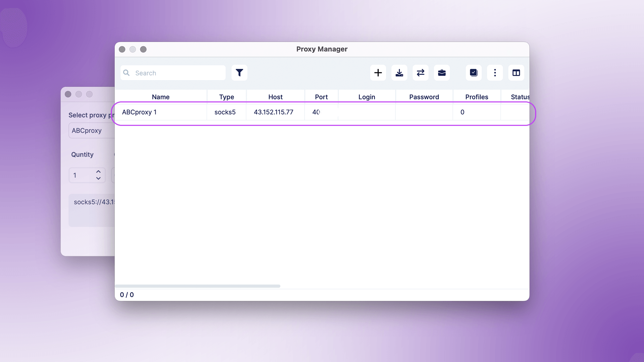Viewport: 644px width, 362px height.
Task: Click the select-all checkmark icon
Action: click(x=474, y=73)
